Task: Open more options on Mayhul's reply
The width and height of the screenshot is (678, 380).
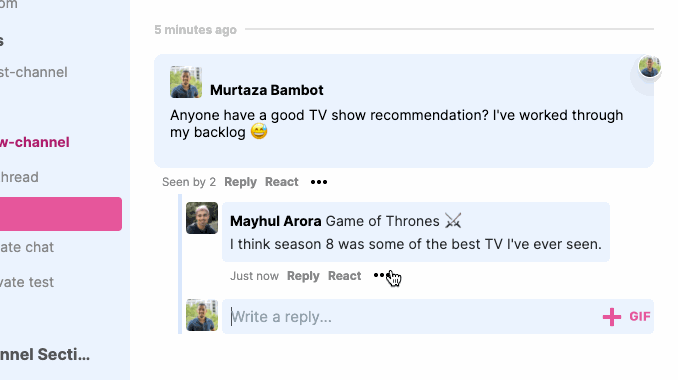Action: point(382,275)
